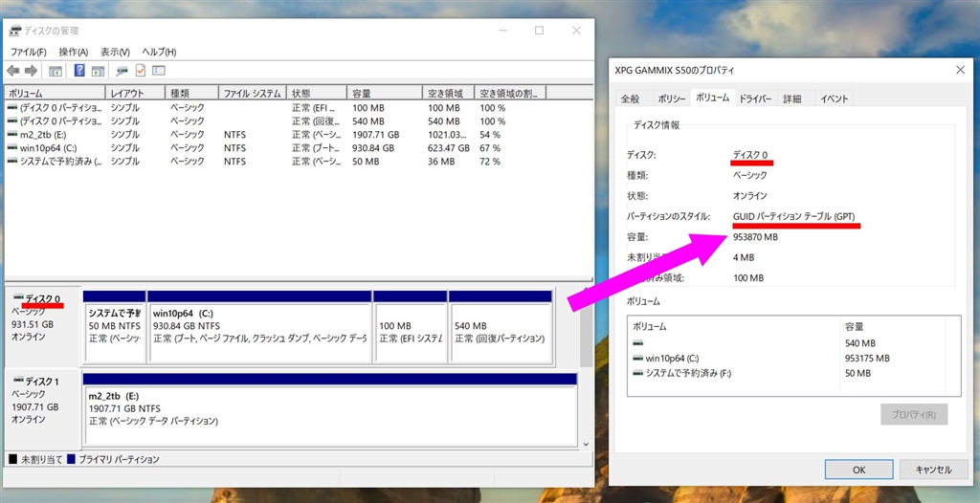Sort by the 空き領域 column header

coord(448,93)
